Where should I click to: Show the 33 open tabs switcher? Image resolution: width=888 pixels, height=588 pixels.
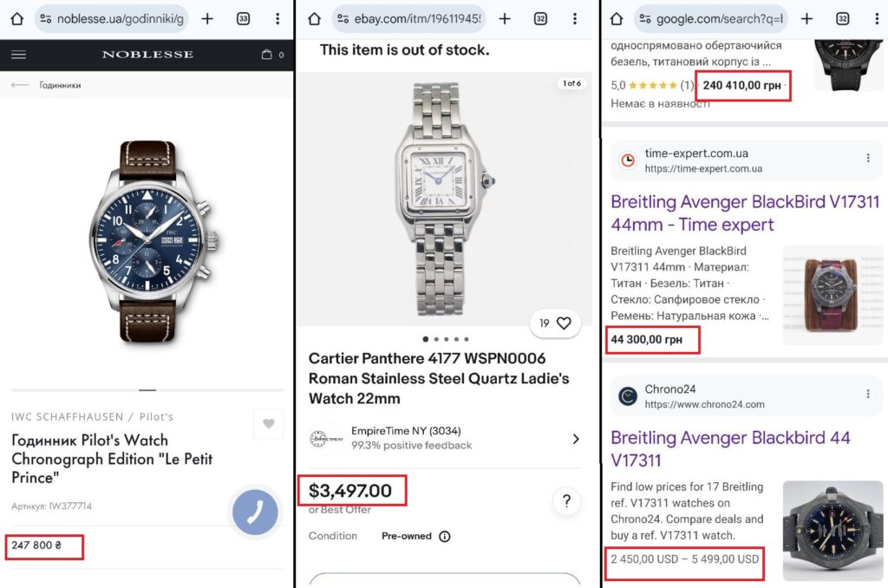pyautogui.click(x=243, y=18)
